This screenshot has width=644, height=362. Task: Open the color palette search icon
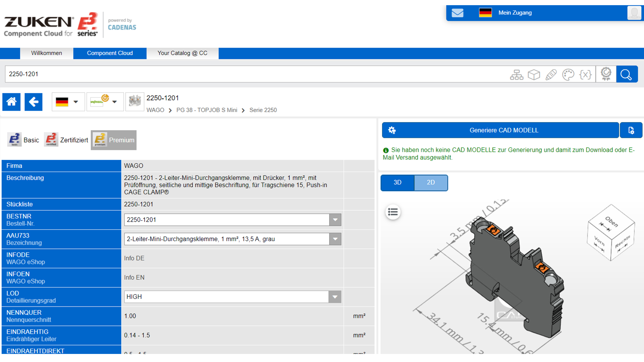click(568, 75)
